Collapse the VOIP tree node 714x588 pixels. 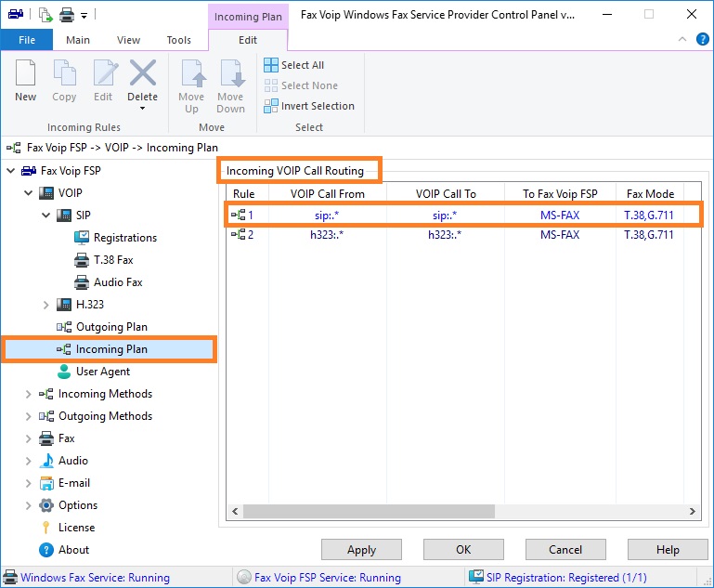28,193
